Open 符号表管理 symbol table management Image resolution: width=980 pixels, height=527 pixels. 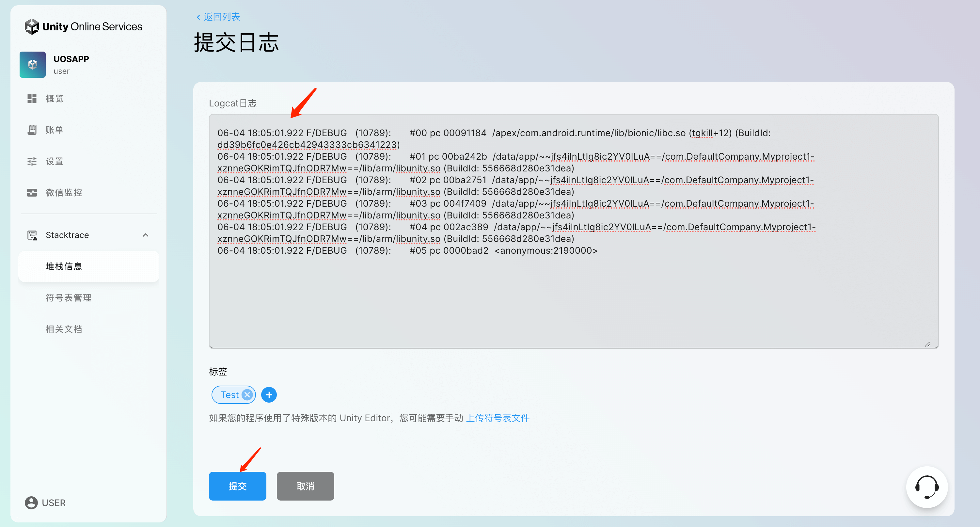click(x=69, y=297)
